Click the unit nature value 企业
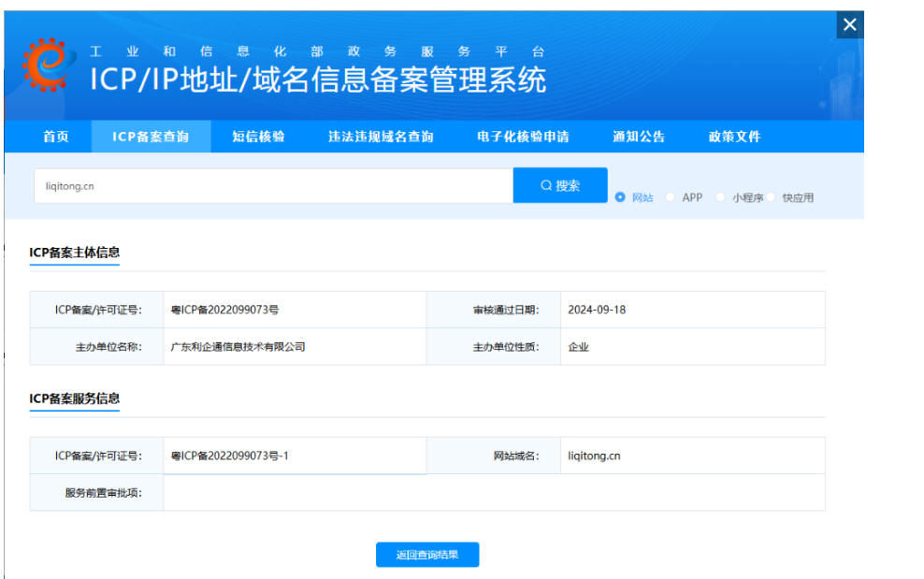This screenshot has width=924, height=579. click(x=578, y=347)
